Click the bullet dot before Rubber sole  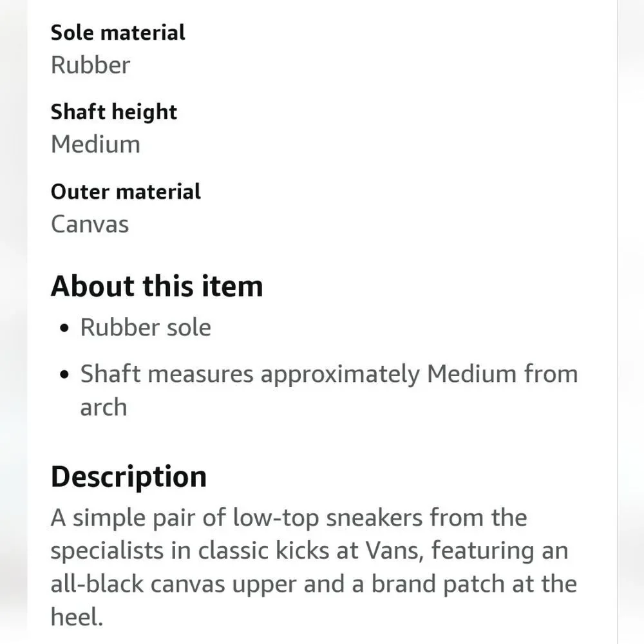[64, 328]
